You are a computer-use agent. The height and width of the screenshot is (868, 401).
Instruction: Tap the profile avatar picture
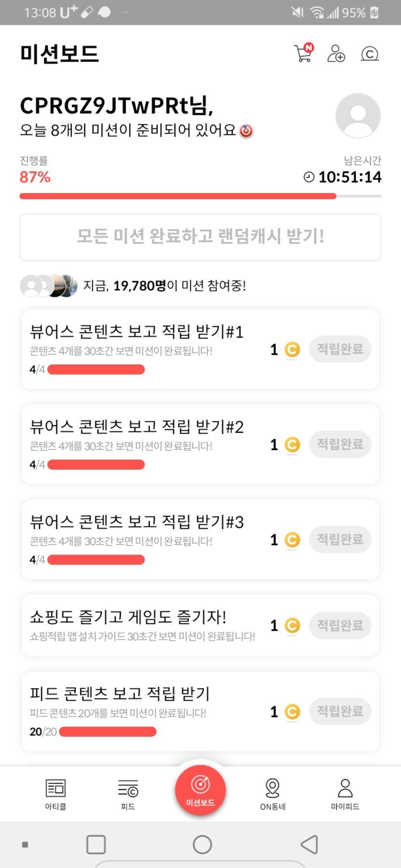pos(358,116)
